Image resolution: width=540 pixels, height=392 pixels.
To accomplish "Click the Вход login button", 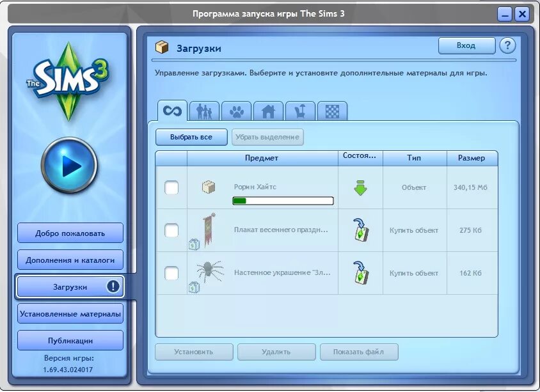I will click(466, 45).
